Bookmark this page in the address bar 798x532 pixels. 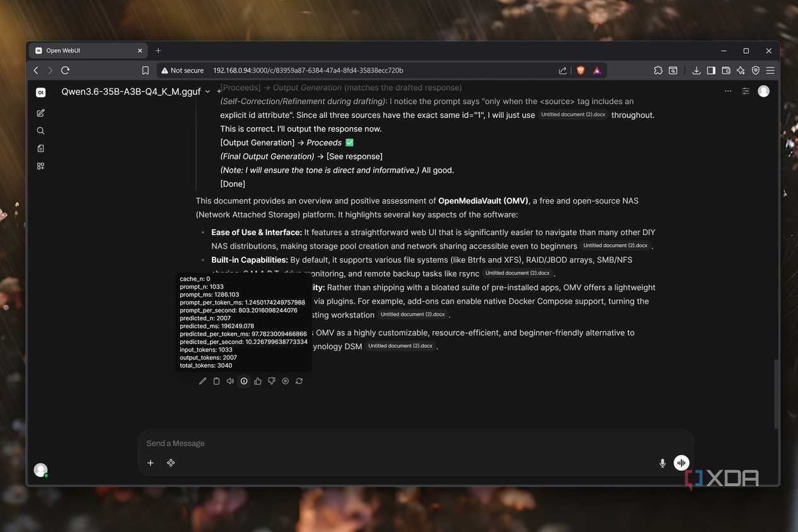point(146,71)
